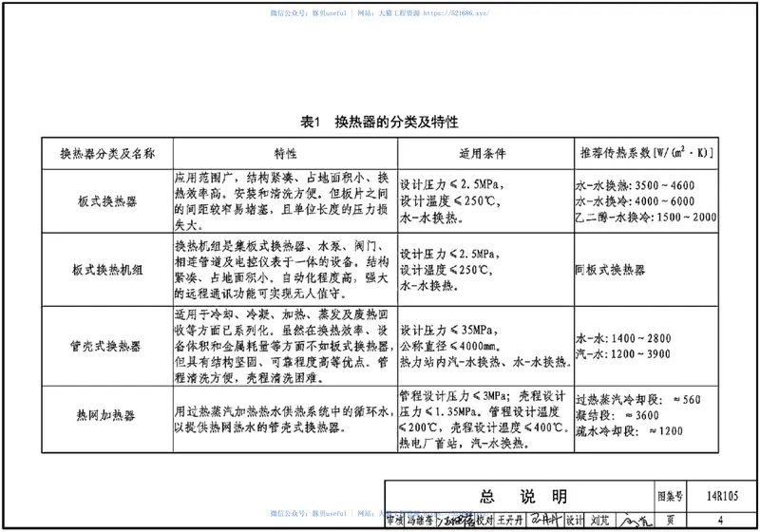
Task: Click the value 水-水: 1400~2800
Action: click(x=623, y=338)
